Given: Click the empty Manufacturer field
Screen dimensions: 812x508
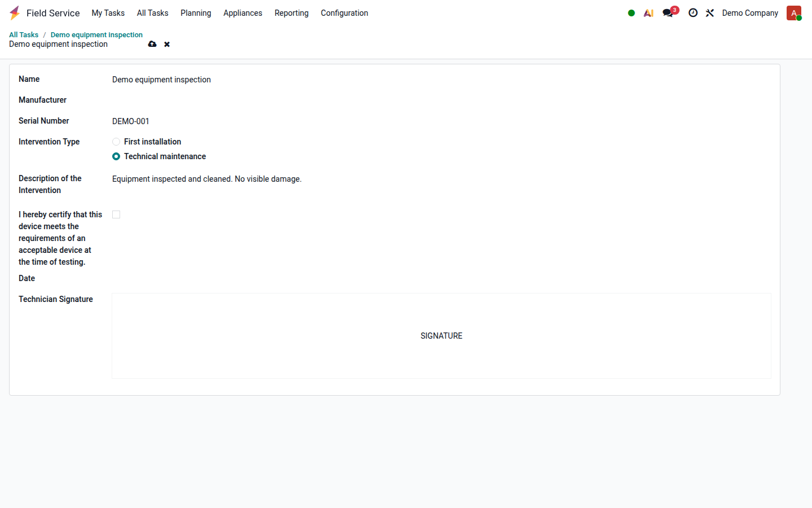Looking at the screenshot, I should (442, 100).
